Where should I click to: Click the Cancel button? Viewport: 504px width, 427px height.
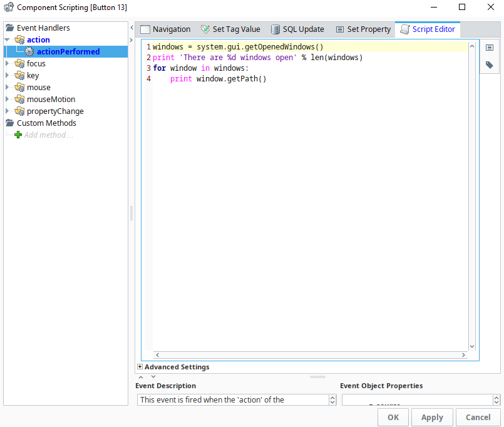point(478,418)
